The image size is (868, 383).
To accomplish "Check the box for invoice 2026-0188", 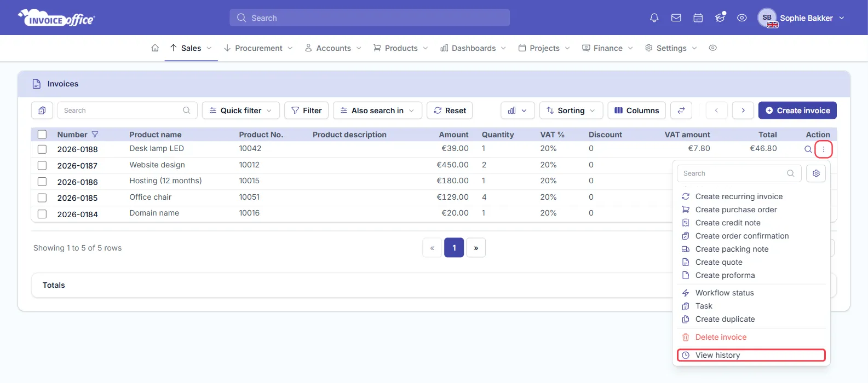I will [42, 149].
